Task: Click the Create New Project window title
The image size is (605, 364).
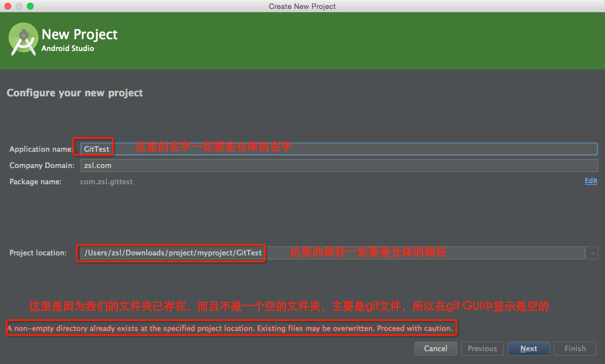Action: click(302, 6)
